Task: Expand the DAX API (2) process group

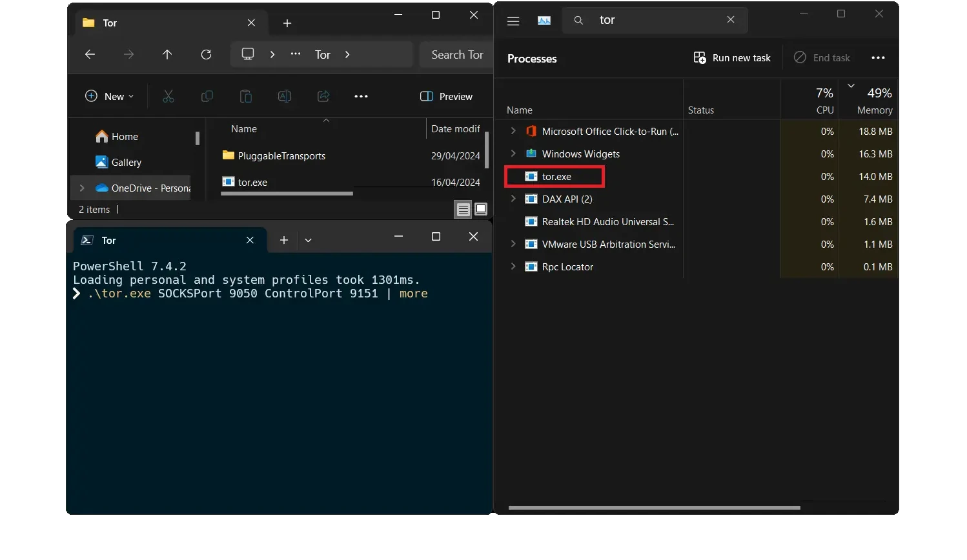Action: 513,199
